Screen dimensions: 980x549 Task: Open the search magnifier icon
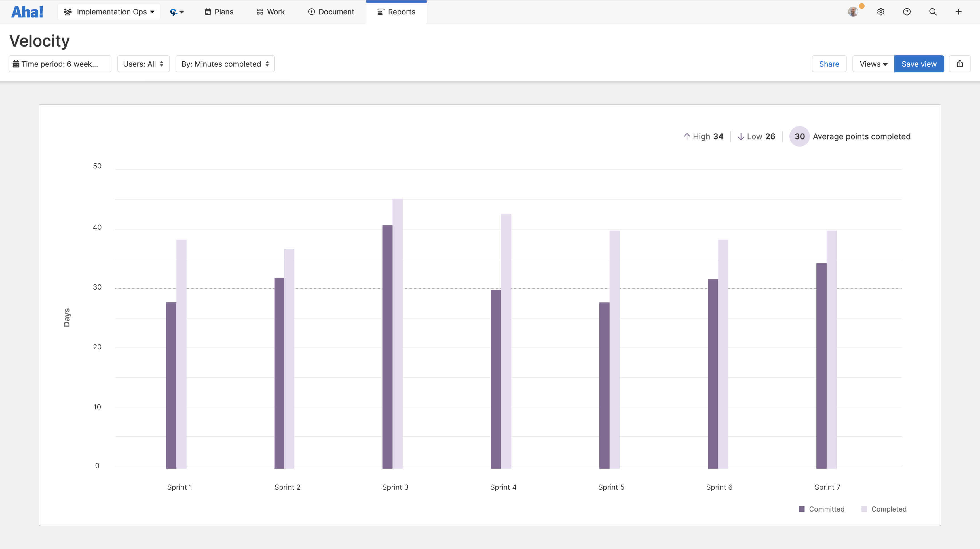coord(932,12)
